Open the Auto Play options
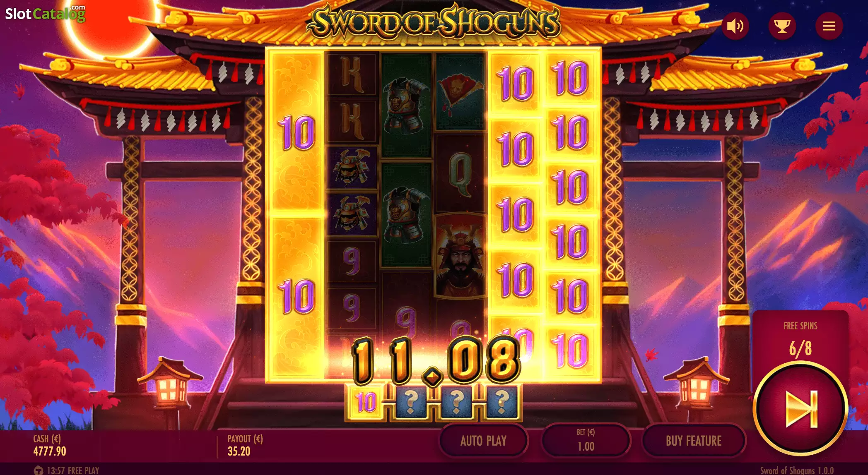The image size is (868, 475). point(483,441)
